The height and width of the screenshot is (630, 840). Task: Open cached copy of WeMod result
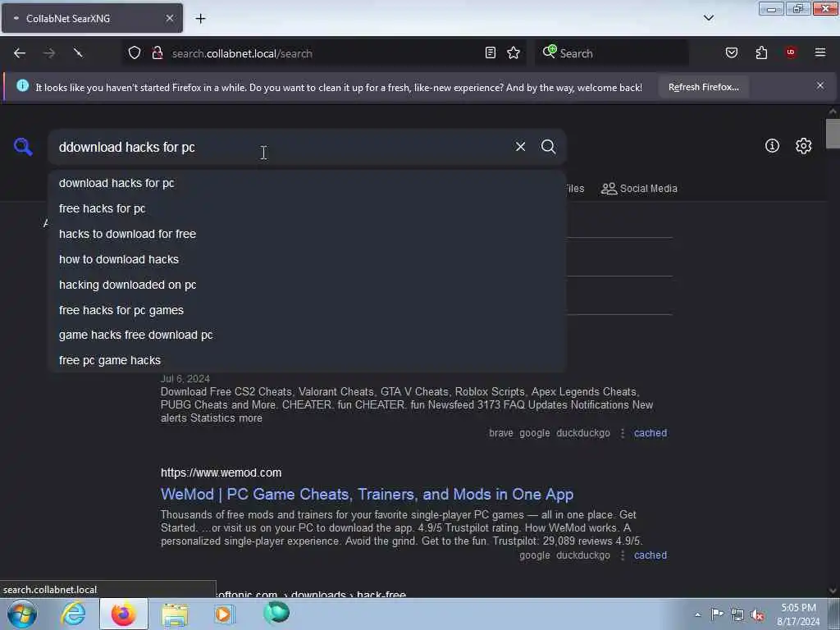click(651, 555)
